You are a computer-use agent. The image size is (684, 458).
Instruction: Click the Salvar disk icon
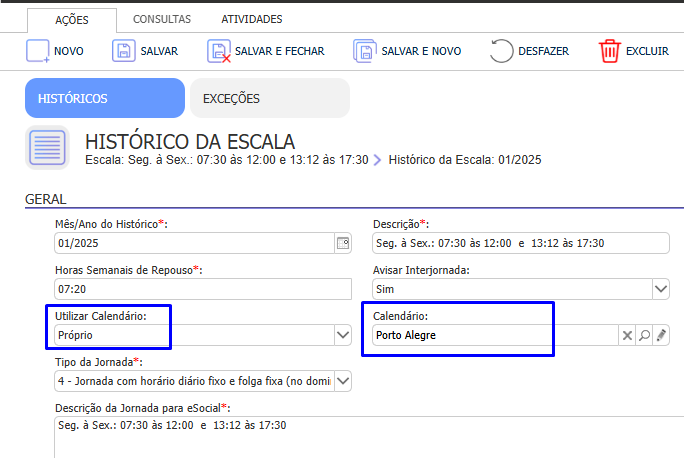click(x=123, y=52)
